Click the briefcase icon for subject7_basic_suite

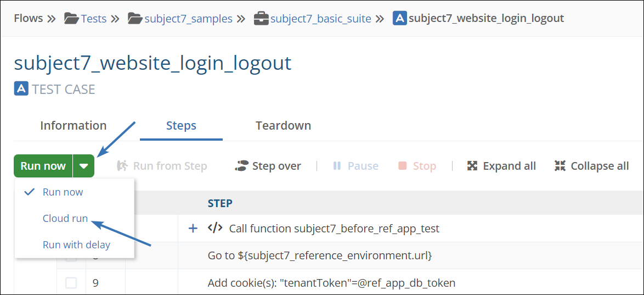tap(261, 19)
